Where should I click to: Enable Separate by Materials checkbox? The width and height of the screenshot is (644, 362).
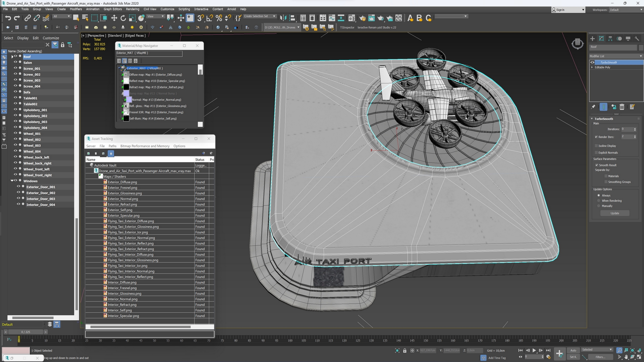pyautogui.click(x=606, y=176)
